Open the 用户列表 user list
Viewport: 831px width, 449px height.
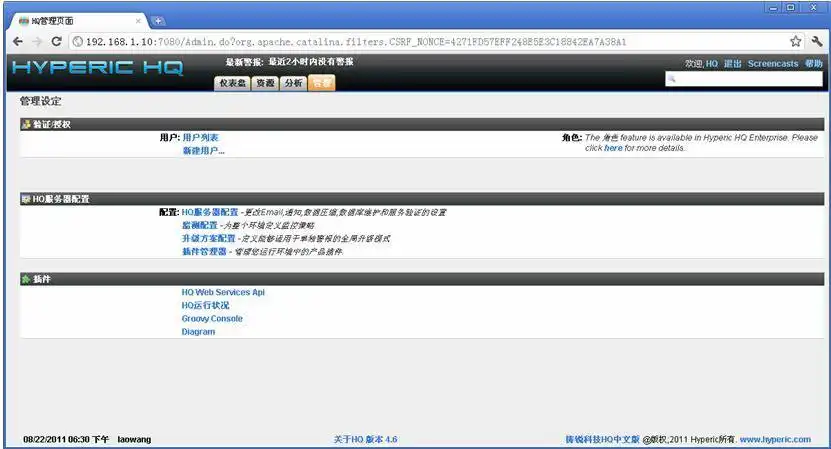tap(200, 138)
